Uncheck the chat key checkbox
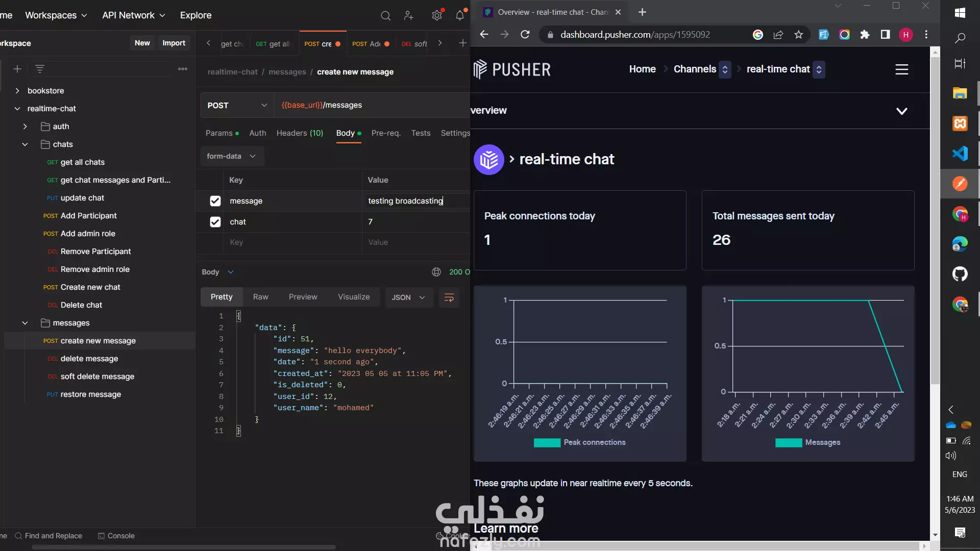This screenshot has height=551, width=980. pos(215,222)
